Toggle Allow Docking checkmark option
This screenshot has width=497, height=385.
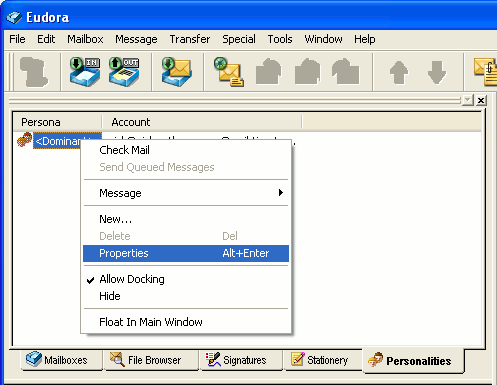pyautogui.click(x=186, y=279)
